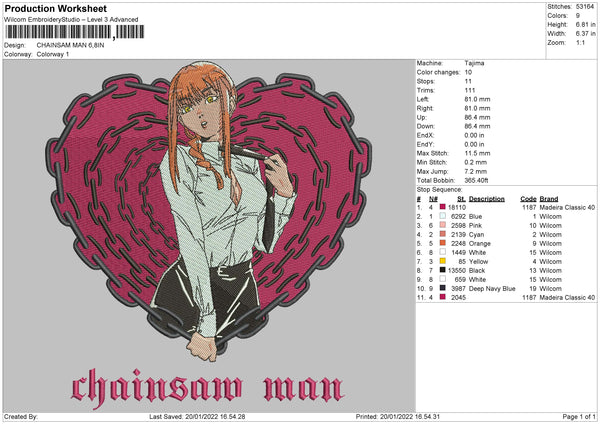Click the "Up:" measurement label
The height and width of the screenshot is (424, 600).
click(x=421, y=117)
